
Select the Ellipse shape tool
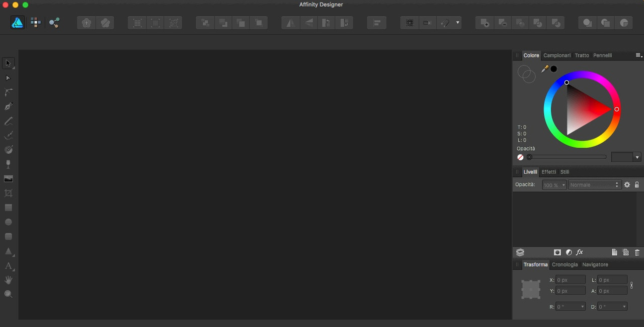tap(8, 222)
